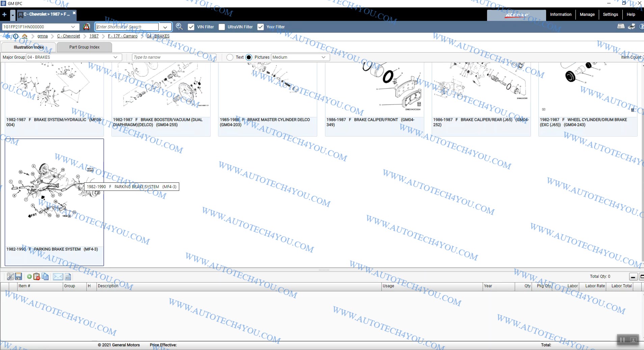This screenshot has height=350, width=644.
Task: Click the vehicle warning icon beside VIN field
Action: pyautogui.click(x=87, y=27)
